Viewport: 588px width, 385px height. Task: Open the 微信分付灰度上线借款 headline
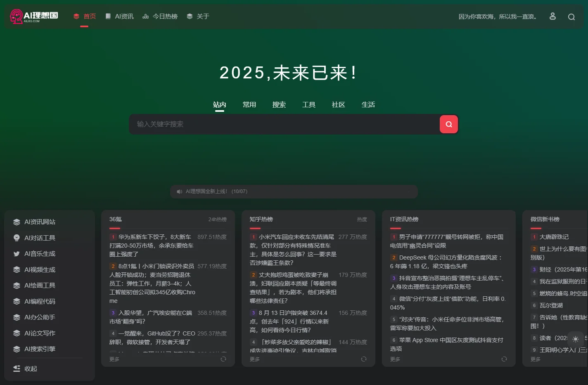click(448, 303)
